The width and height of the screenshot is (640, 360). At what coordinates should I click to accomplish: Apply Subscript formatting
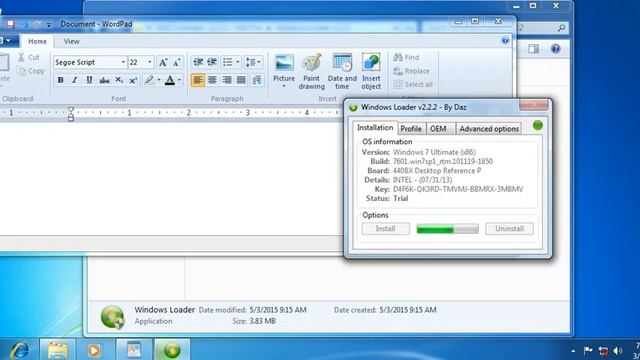(119, 80)
